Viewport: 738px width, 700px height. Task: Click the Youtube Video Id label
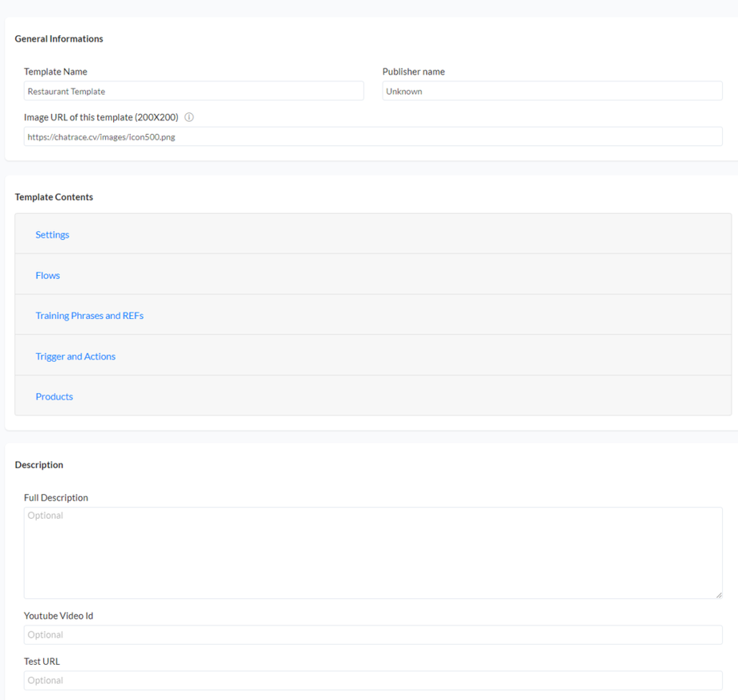(x=59, y=616)
